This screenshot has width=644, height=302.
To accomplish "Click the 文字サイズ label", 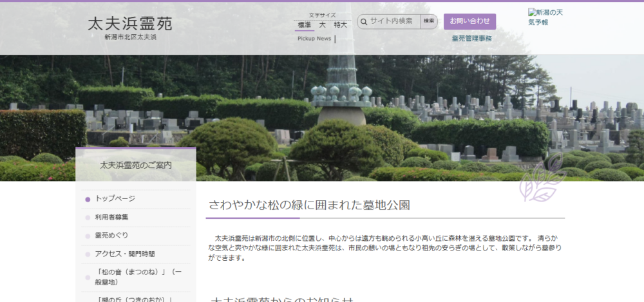I will click(323, 15).
